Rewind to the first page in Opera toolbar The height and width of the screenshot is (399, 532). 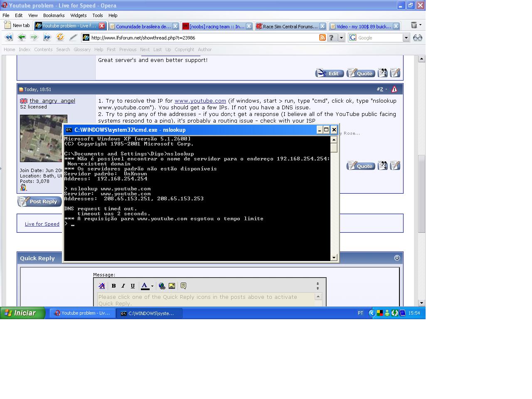8,37
